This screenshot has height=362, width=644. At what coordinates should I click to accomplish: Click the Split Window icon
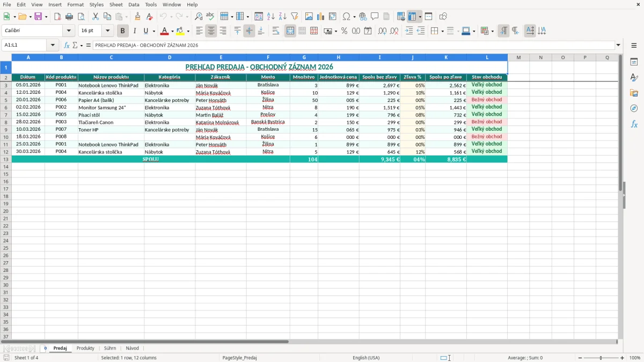(428, 17)
